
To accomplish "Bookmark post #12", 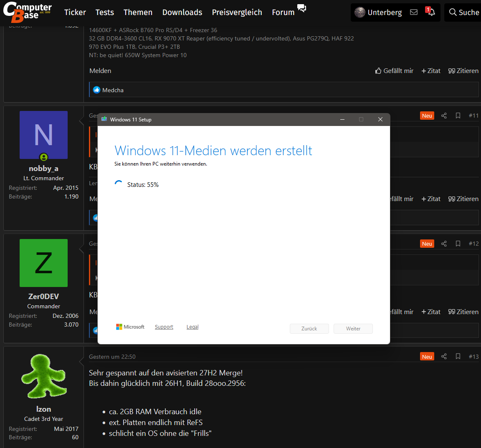I will (x=458, y=244).
